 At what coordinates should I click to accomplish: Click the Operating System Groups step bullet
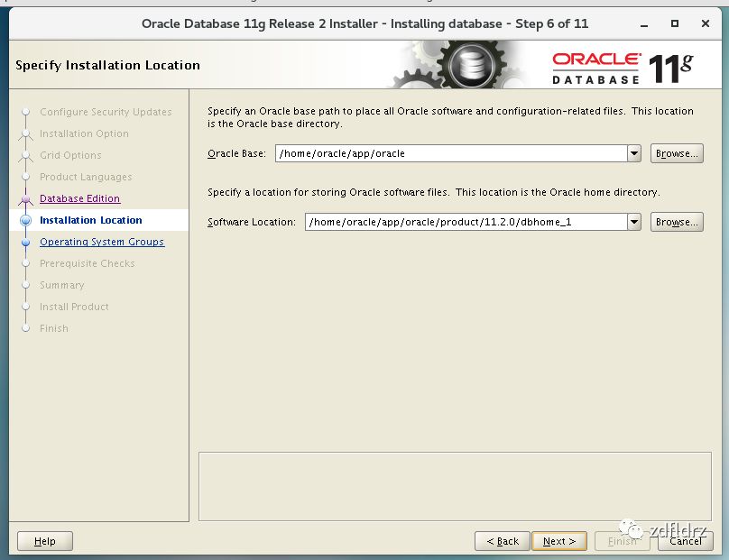(x=26, y=242)
